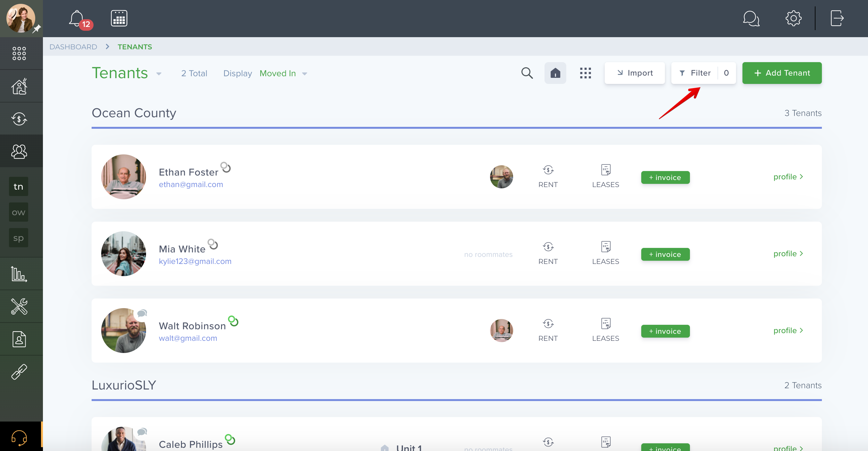Go to DASHBOARD breadcrumb
868x451 pixels.
[73, 47]
